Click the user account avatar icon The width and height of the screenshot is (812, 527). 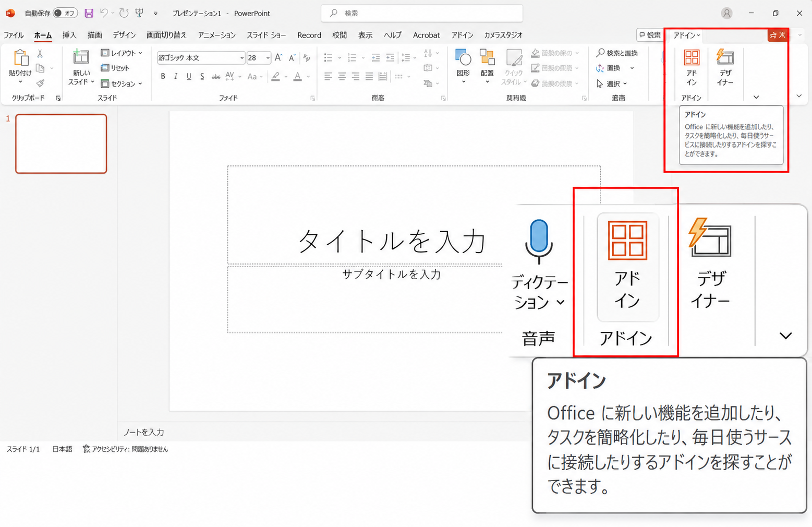(x=726, y=13)
